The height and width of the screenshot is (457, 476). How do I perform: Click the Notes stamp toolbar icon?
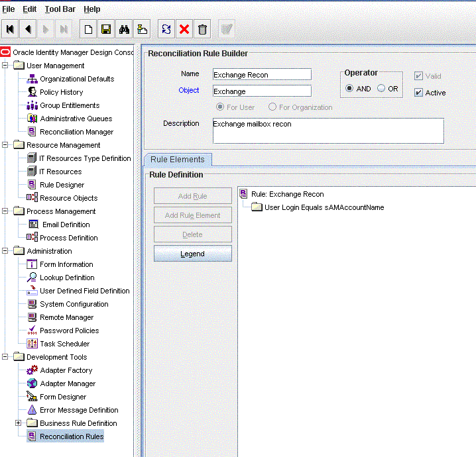coord(142,29)
